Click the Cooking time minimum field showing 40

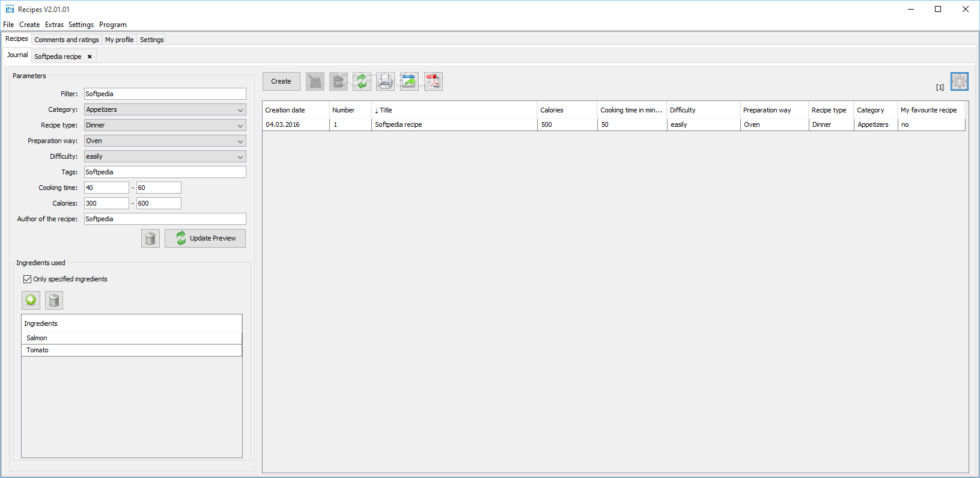(x=106, y=188)
